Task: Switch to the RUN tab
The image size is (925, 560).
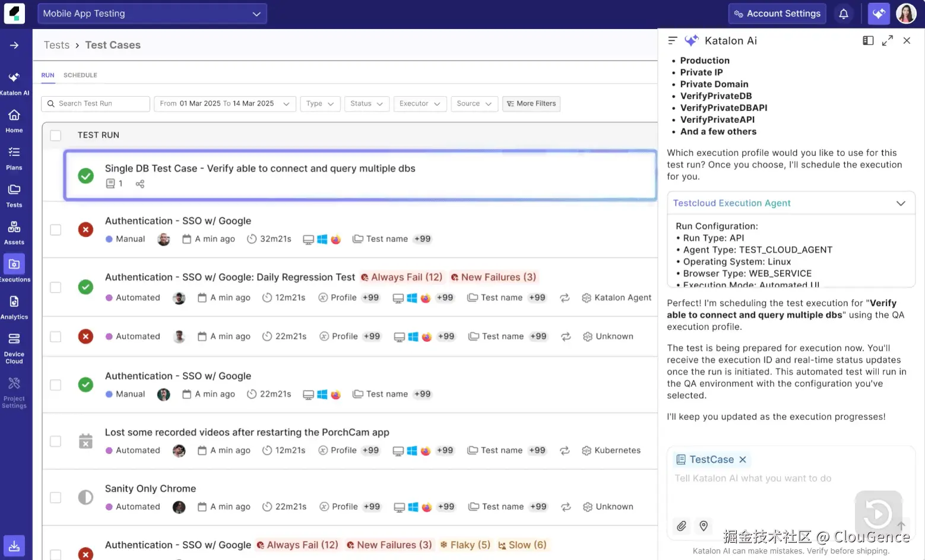Action: pos(47,75)
